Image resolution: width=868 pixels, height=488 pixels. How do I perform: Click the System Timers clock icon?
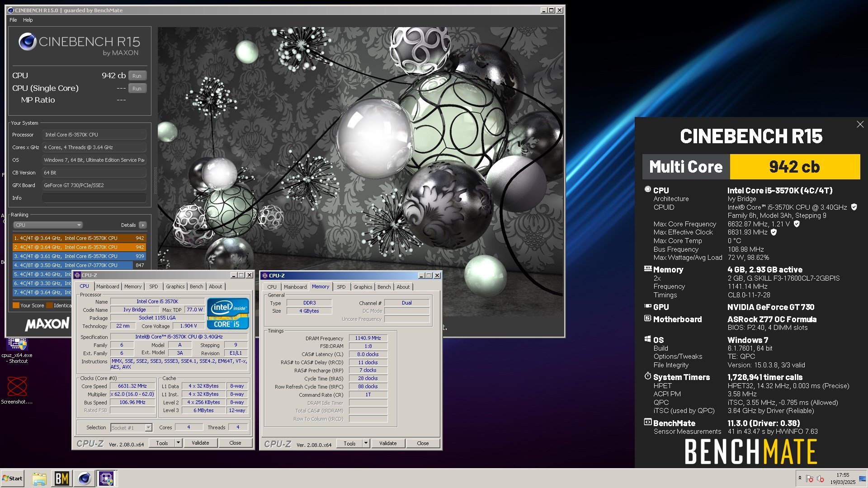(x=647, y=376)
